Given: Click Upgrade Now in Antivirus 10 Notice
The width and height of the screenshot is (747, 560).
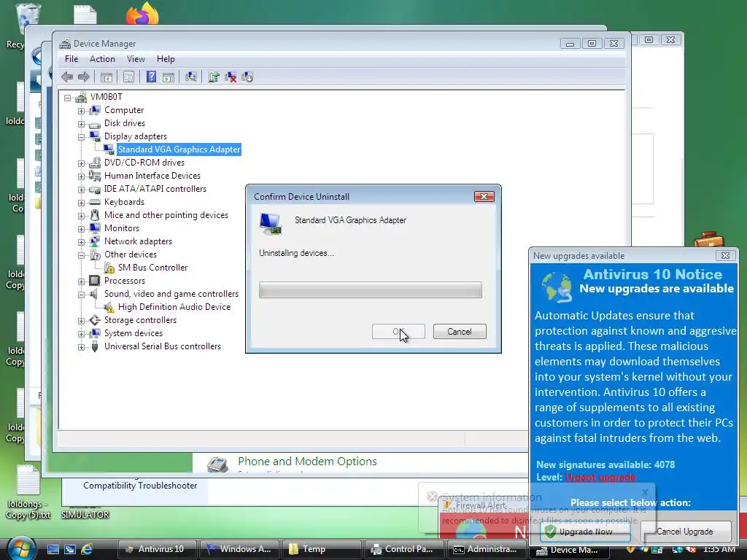Looking at the screenshot, I should (586, 532).
